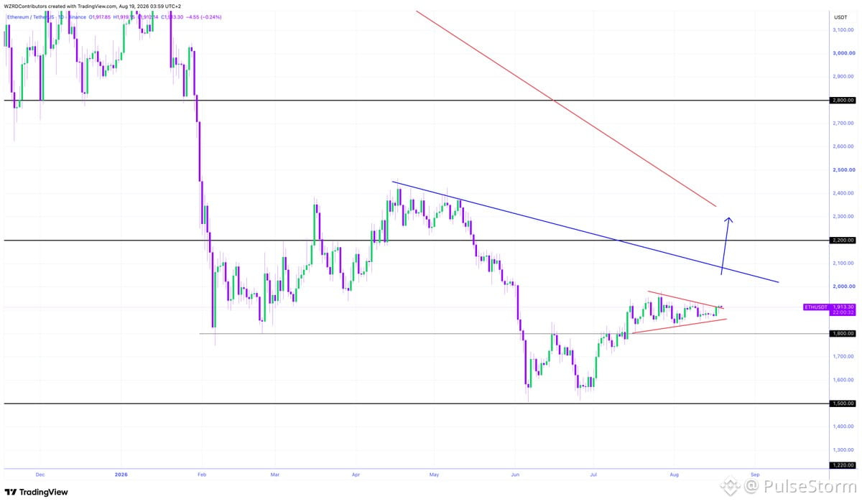Click the Jun label on time axis
This screenshot has height=504, width=862.
click(x=514, y=475)
